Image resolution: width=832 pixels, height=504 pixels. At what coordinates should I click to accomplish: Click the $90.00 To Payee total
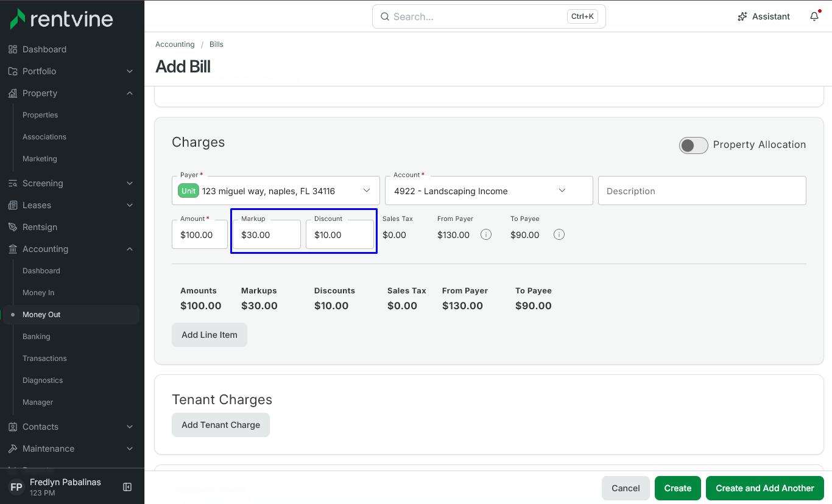coord(534,306)
